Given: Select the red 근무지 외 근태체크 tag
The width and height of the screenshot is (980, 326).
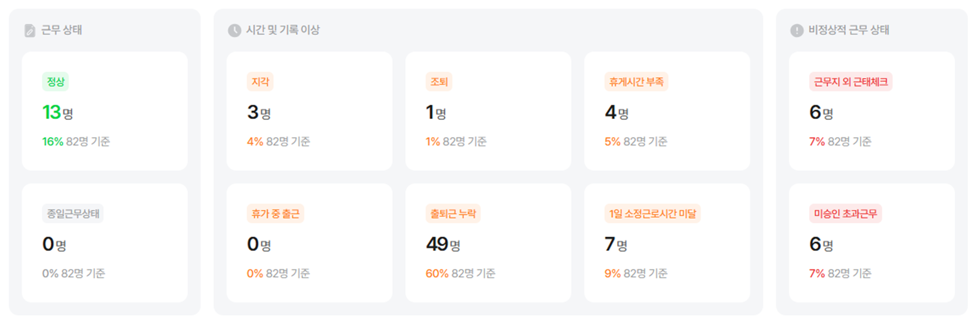Looking at the screenshot, I should tap(851, 82).
